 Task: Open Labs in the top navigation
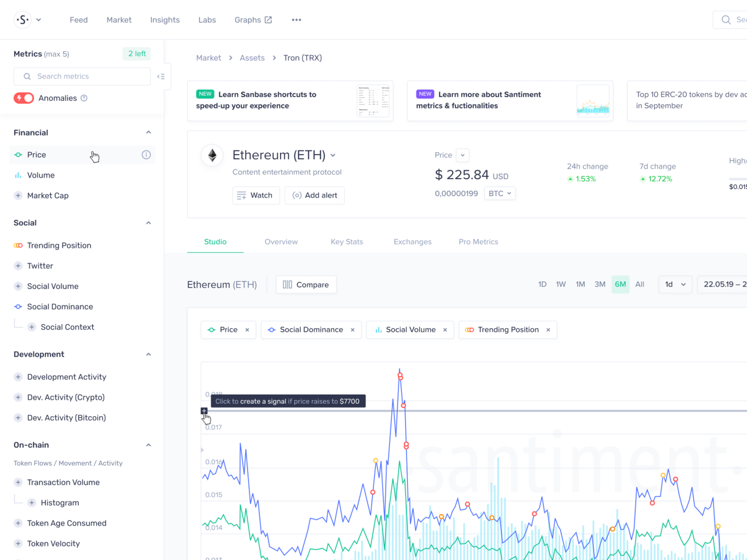pyautogui.click(x=207, y=20)
